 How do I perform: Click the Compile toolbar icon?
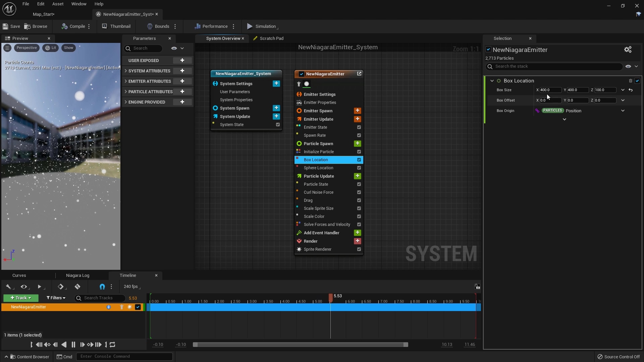tap(65, 26)
